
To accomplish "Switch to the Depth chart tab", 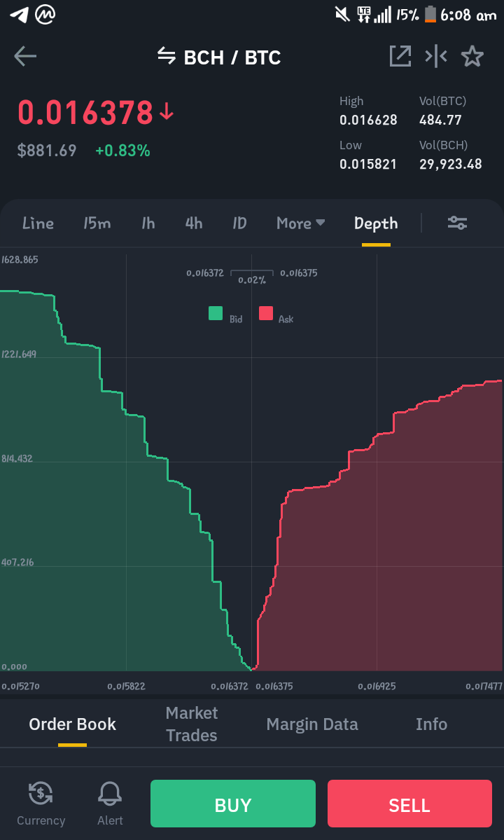I will (x=376, y=223).
